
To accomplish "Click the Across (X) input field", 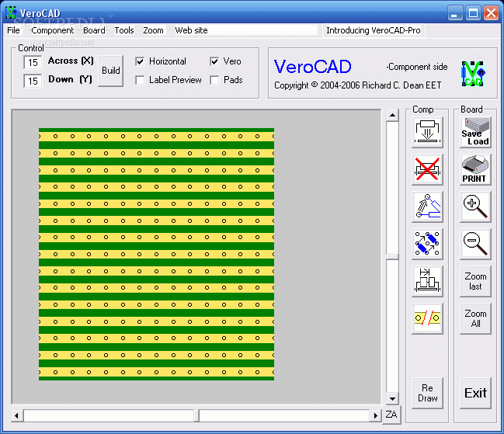I will [33, 62].
